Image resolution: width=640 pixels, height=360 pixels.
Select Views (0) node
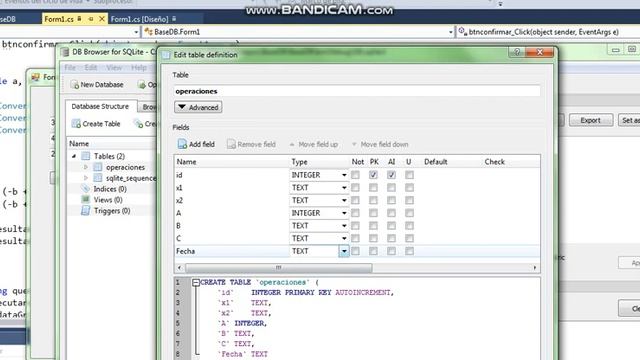coord(108,200)
